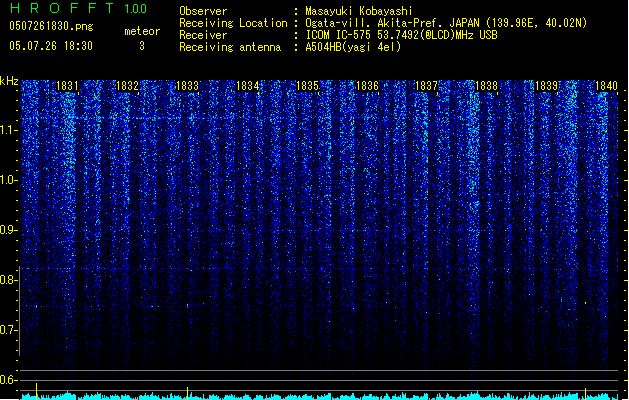This screenshot has height=400, width=629.
Task: Click the 'meteor' count label
Action: pyautogui.click(x=142, y=31)
